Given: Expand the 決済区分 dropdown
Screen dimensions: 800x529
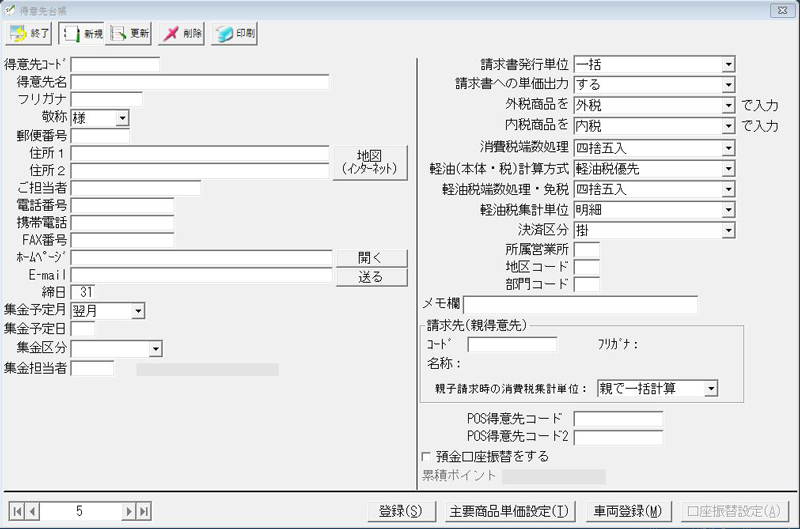Looking at the screenshot, I should pos(727,231).
